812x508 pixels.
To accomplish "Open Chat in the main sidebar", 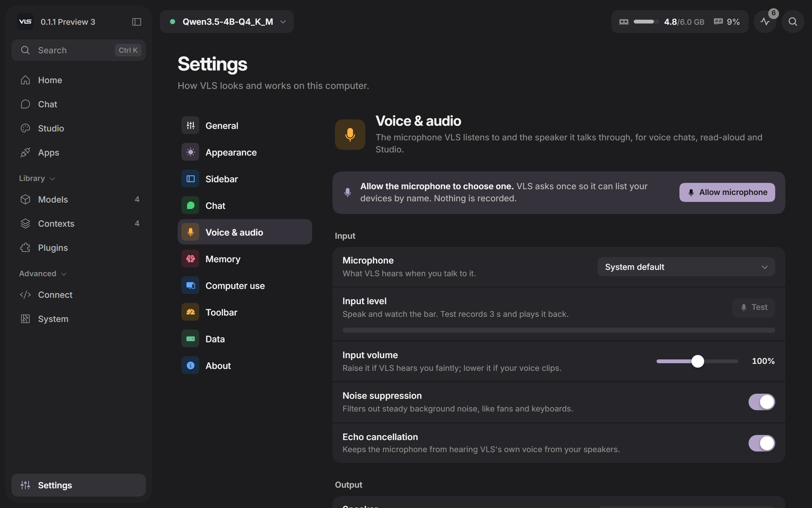I will (x=79, y=104).
